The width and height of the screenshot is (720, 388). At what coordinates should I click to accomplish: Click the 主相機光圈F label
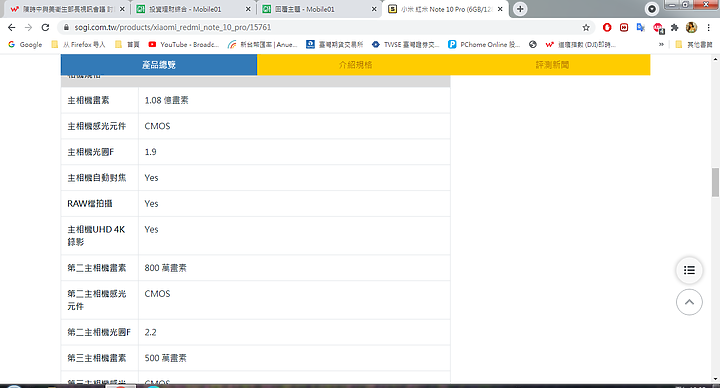coord(90,152)
